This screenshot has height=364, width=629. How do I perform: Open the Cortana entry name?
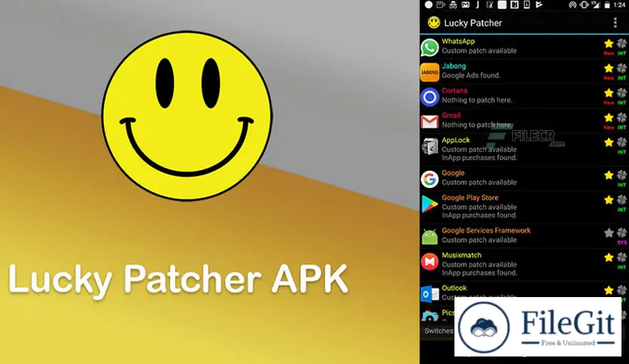coord(454,90)
